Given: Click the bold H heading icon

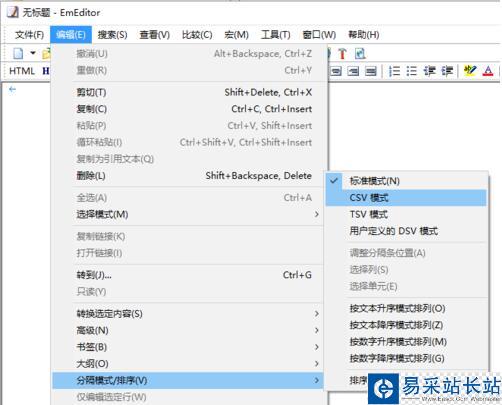Looking at the screenshot, I should click(46, 71).
